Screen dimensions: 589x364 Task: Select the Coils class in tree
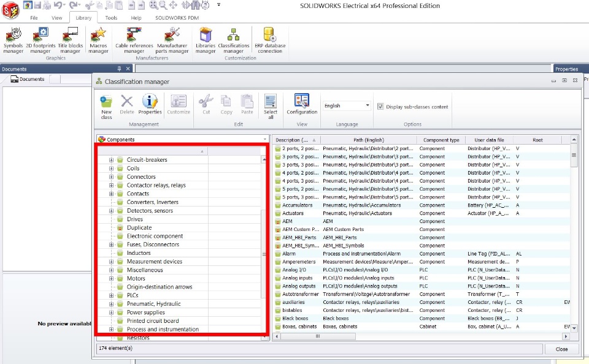point(133,169)
